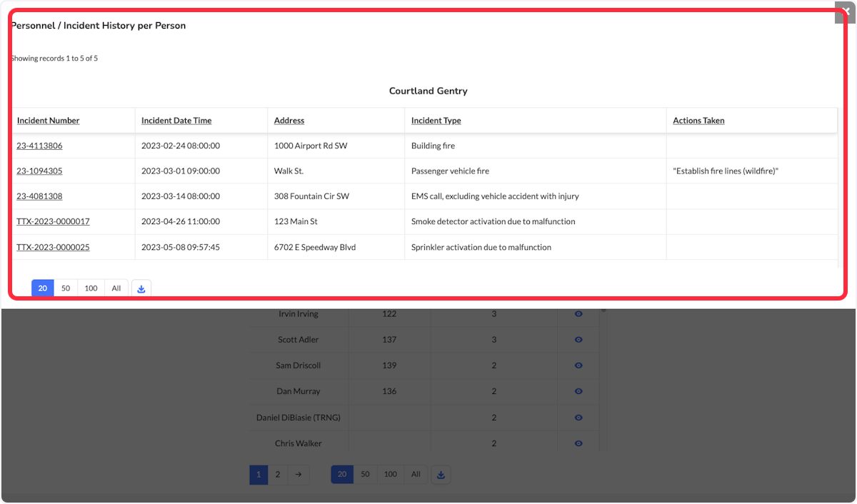The width and height of the screenshot is (857, 504).
Task: Open incident 23-4113806
Action: click(x=39, y=146)
